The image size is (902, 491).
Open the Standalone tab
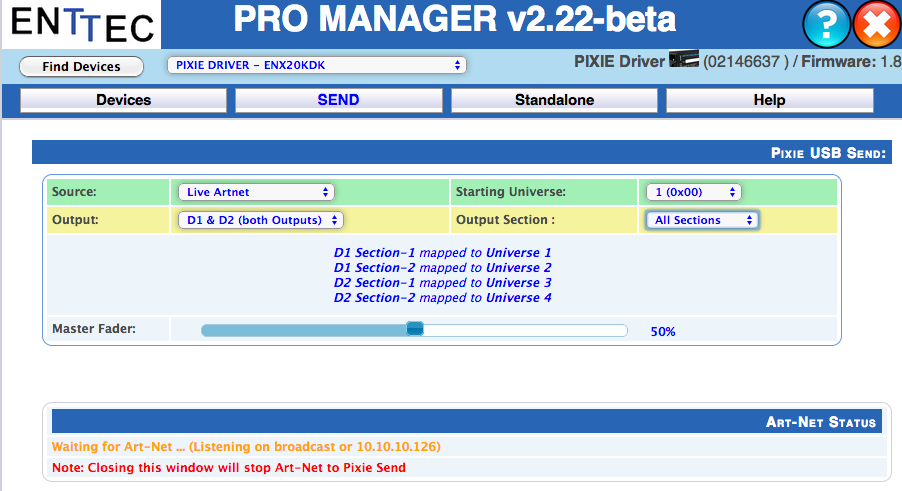coord(554,100)
